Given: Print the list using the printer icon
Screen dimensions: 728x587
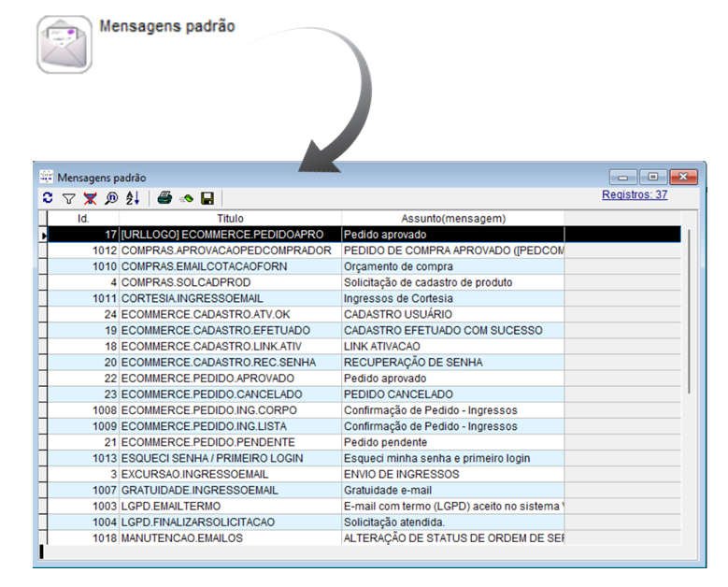Looking at the screenshot, I should coord(164,198).
